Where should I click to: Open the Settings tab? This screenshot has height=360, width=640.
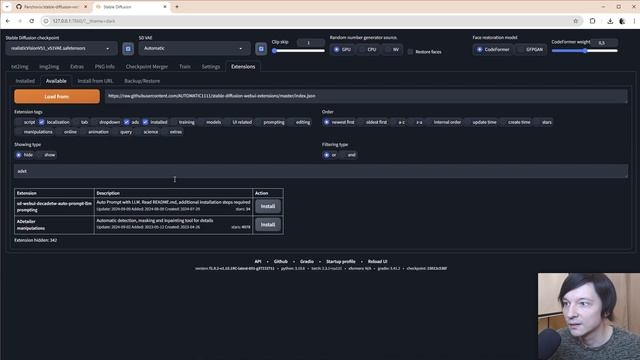[x=211, y=67]
